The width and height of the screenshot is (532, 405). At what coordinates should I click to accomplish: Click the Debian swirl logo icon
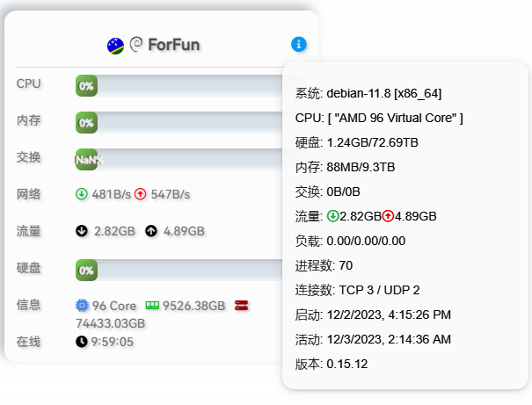(x=136, y=44)
